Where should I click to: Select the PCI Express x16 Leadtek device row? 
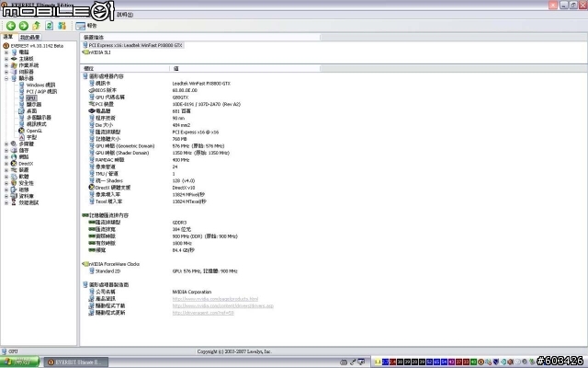click(x=132, y=45)
